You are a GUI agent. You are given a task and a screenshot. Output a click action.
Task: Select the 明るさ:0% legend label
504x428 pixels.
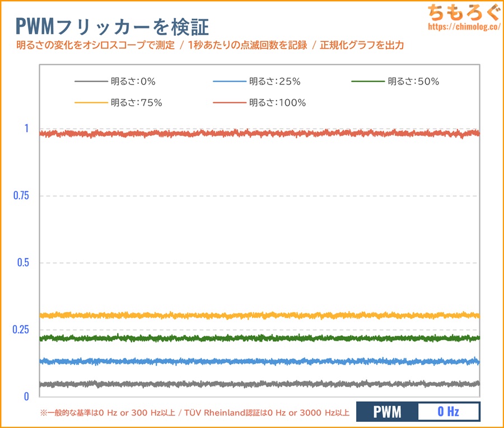pyautogui.click(x=133, y=82)
